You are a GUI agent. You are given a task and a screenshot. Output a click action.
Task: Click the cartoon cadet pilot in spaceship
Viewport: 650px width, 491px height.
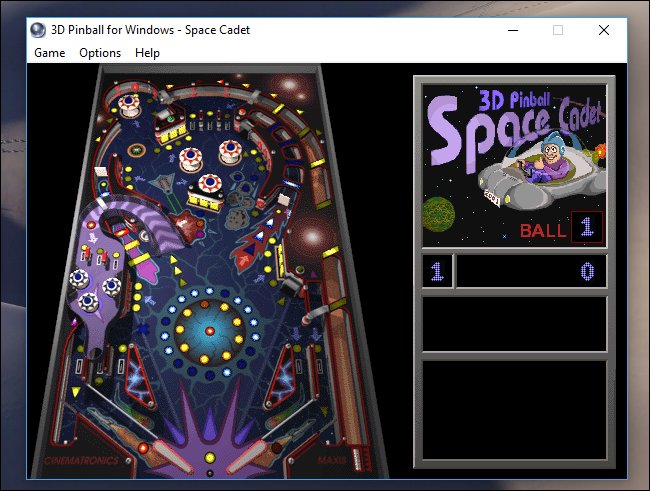point(551,158)
